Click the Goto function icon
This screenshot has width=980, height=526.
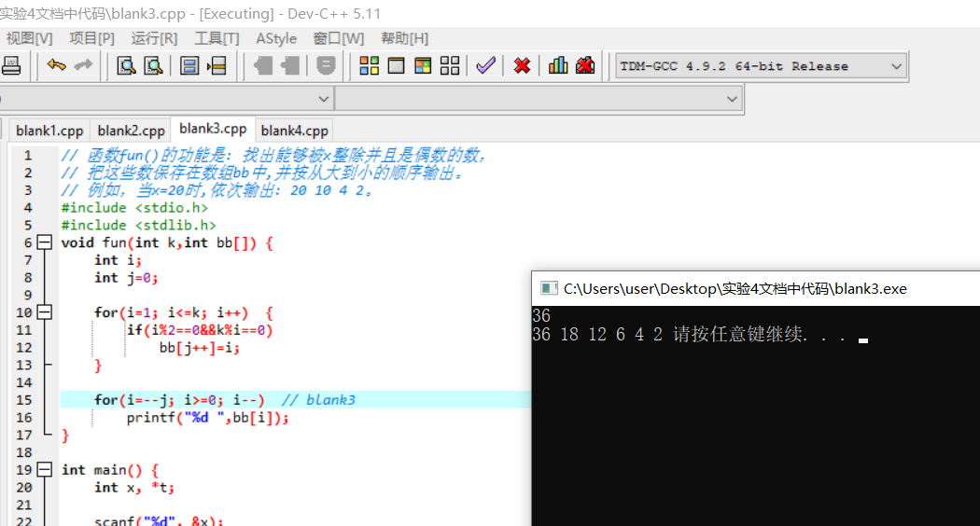pos(189,65)
